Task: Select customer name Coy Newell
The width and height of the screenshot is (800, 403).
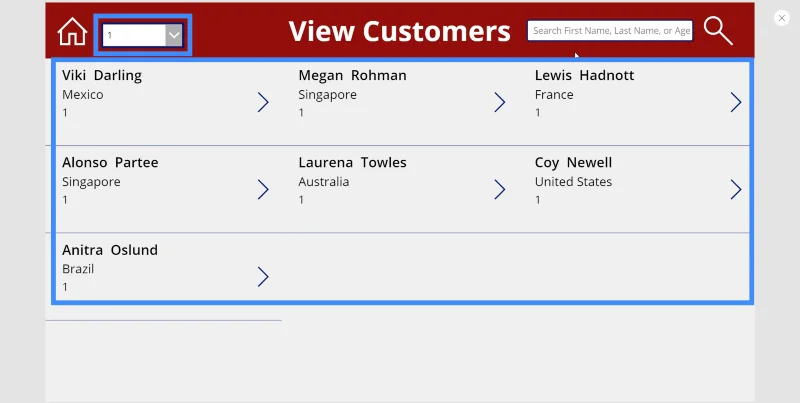Action: pos(573,163)
